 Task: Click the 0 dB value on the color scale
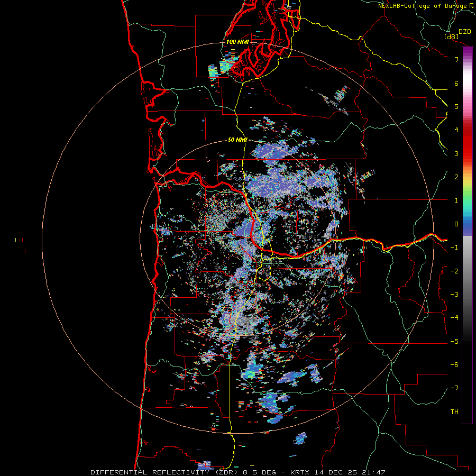[x=456, y=224]
